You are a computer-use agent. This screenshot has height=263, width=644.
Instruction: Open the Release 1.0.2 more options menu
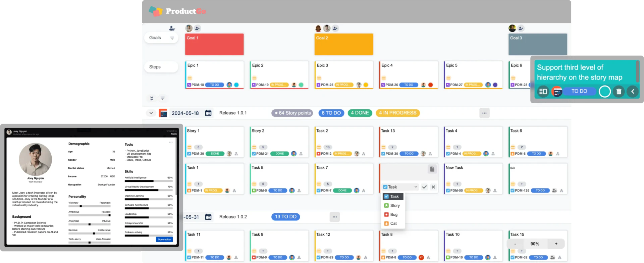[334, 217]
